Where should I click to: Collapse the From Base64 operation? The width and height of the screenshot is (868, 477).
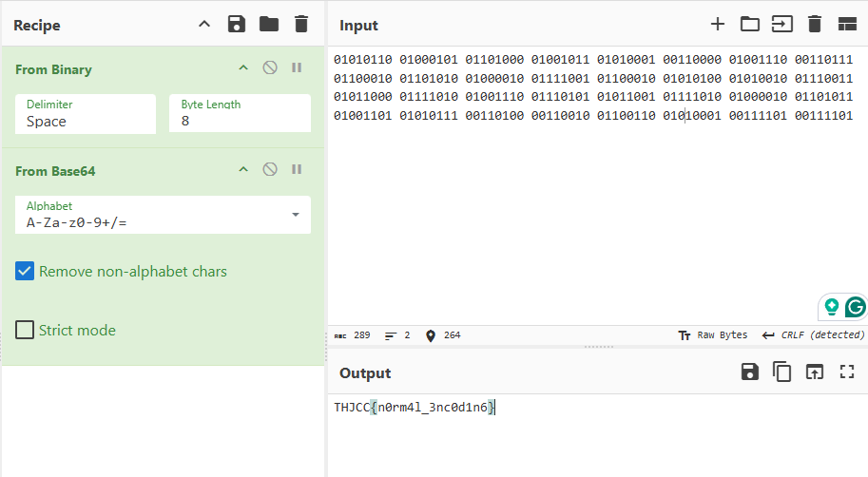[x=243, y=169]
